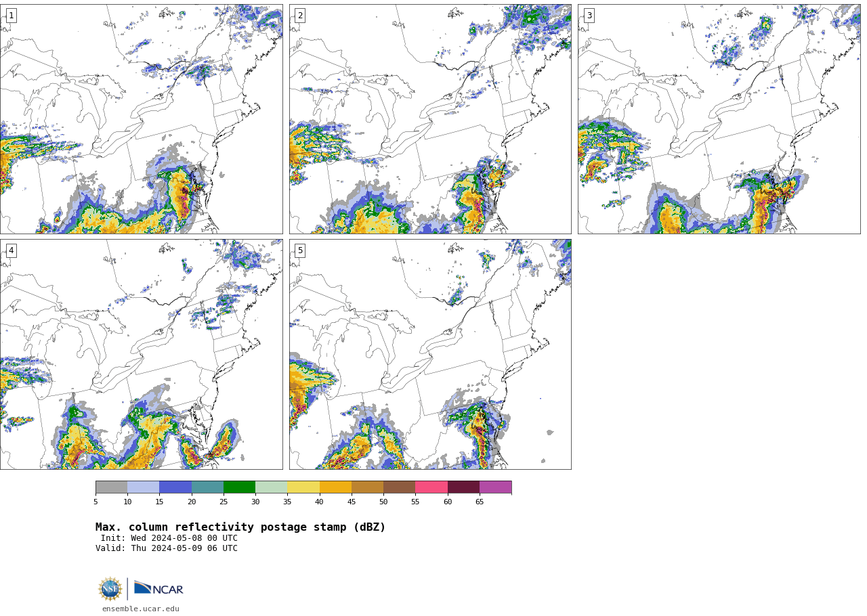The height and width of the screenshot is (616, 867).
Task: Click the pink 55-60 dBZ swatch
Action: [x=431, y=487]
